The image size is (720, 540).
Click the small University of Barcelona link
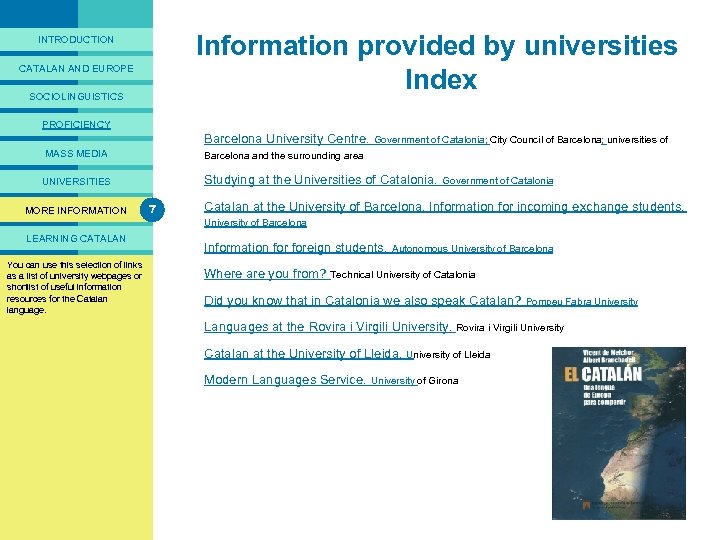click(x=255, y=223)
